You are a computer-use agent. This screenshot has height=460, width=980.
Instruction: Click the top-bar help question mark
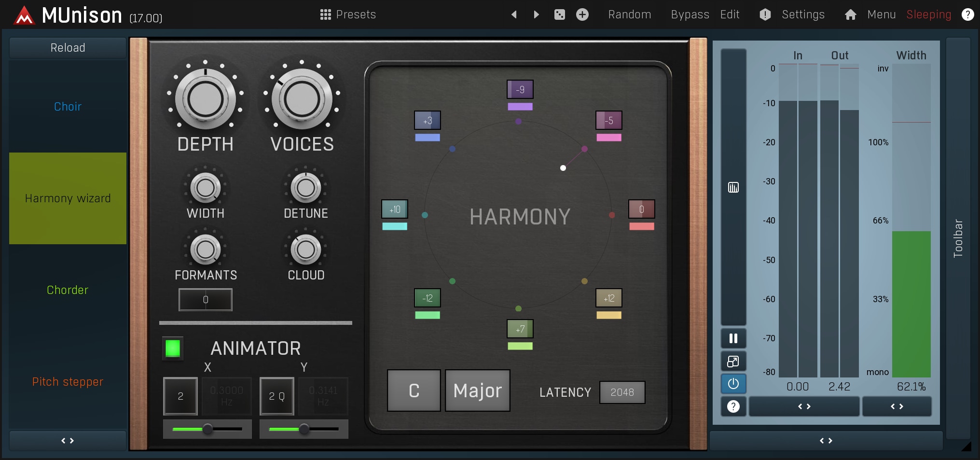pos(967,14)
